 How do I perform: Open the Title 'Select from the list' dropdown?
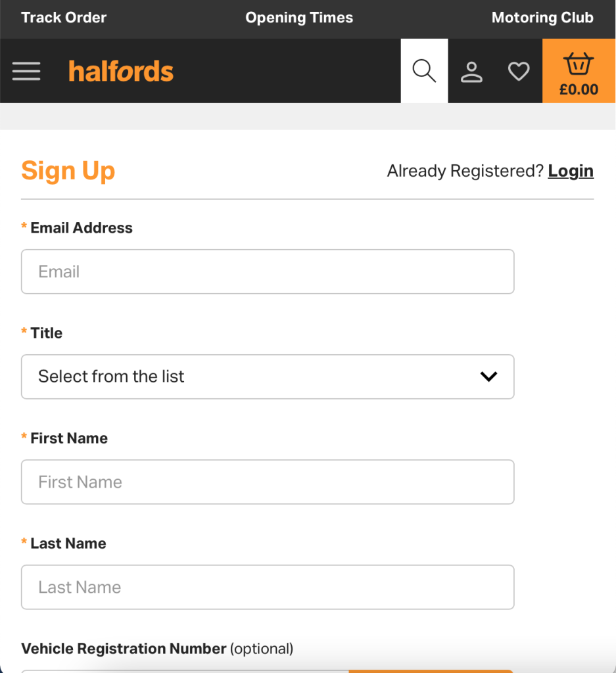pos(250,377)
